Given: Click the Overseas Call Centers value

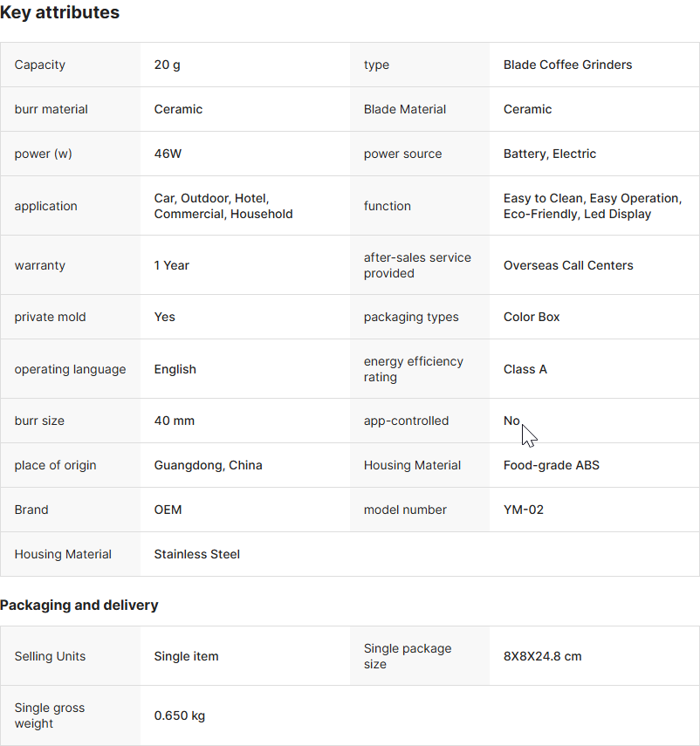Looking at the screenshot, I should [x=568, y=265].
